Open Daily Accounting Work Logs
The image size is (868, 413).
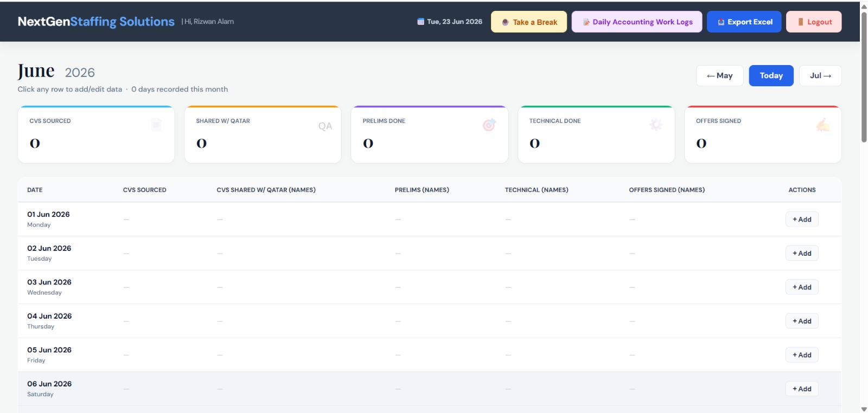[637, 22]
